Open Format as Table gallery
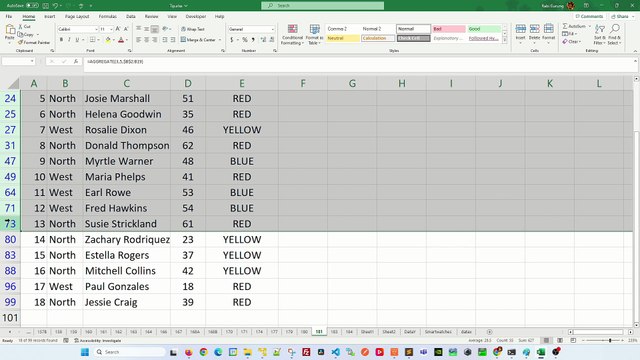640x360 pixels. pyautogui.click(x=314, y=34)
